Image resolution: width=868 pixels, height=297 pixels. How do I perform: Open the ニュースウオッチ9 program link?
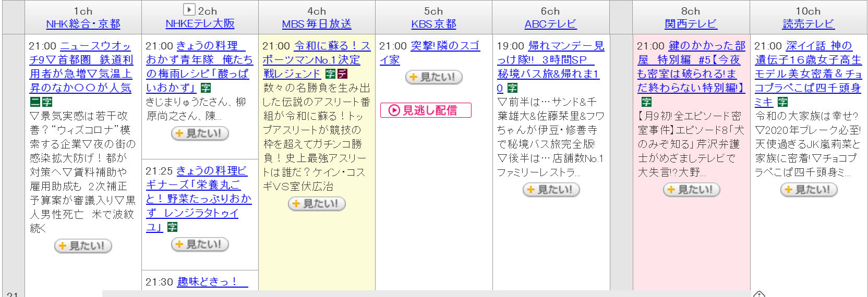[x=81, y=67]
